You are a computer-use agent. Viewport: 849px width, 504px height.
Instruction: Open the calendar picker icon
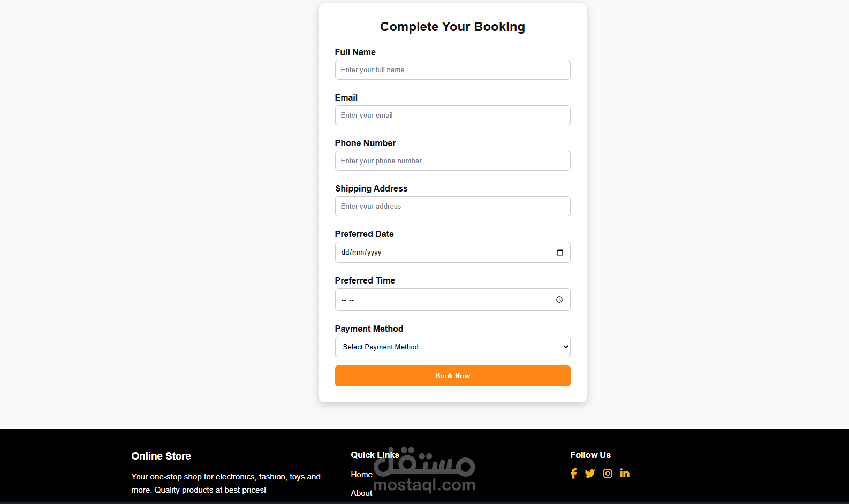(x=559, y=253)
